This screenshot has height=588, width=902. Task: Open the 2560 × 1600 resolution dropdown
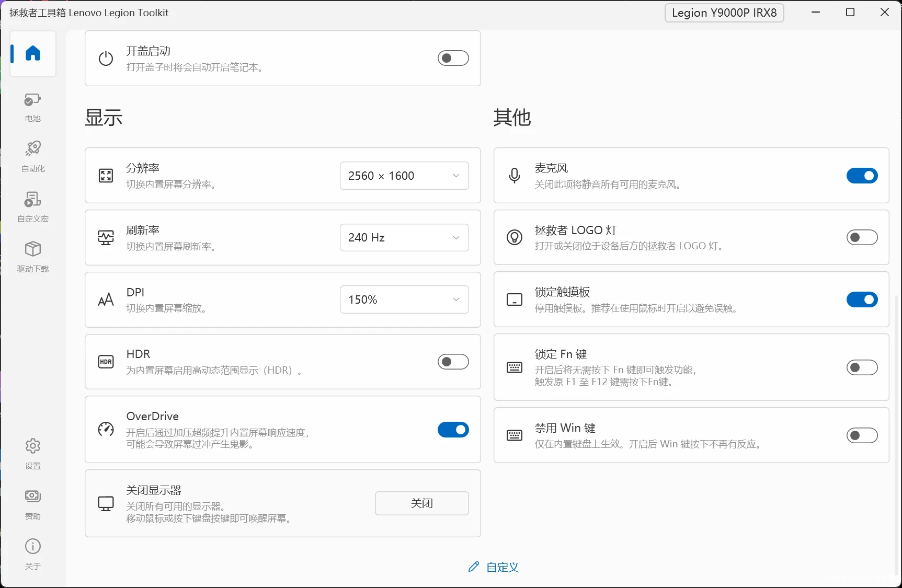click(x=404, y=176)
